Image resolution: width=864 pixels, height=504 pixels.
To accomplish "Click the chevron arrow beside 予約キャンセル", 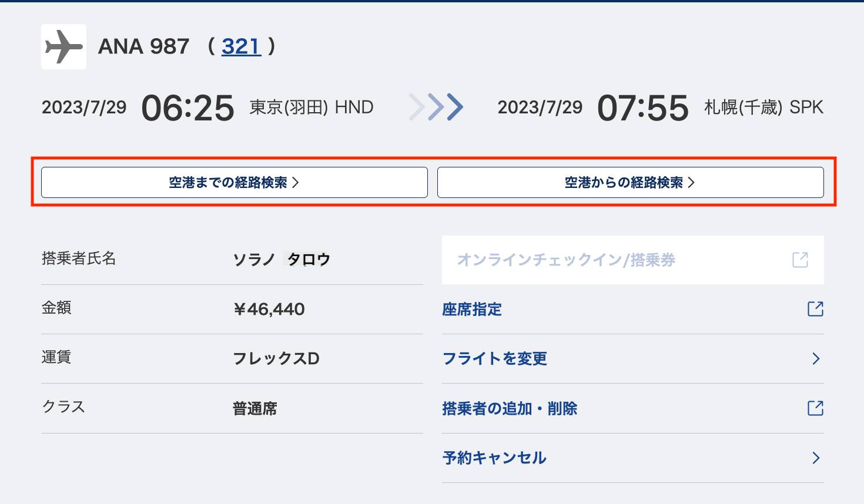I will (816, 458).
